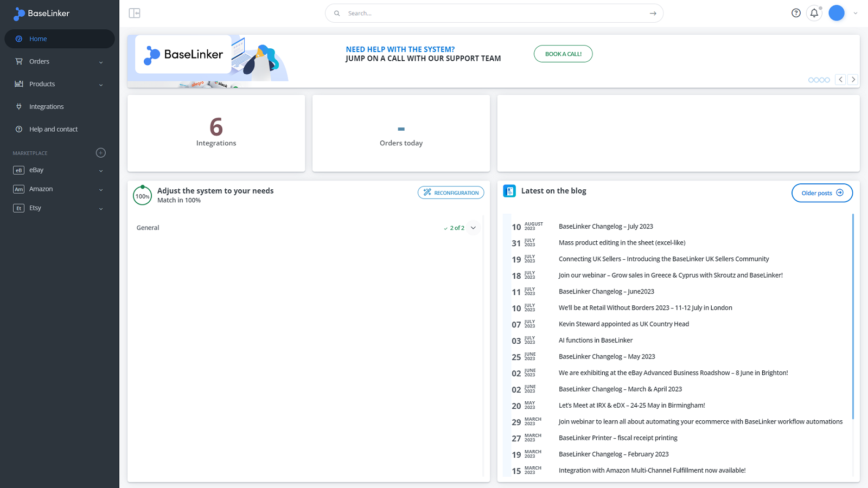Screen dimensions: 868x488
Task: Open Help and contact page
Action: point(53,130)
